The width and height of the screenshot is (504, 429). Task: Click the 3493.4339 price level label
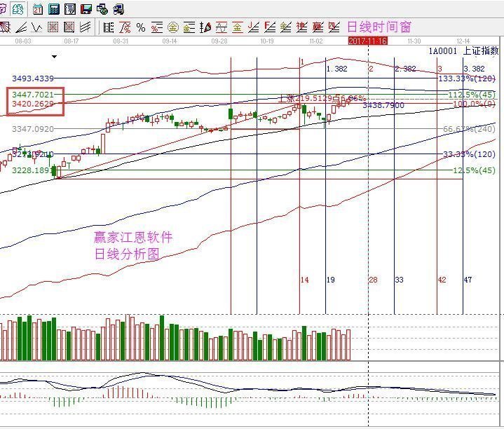coord(33,79)
